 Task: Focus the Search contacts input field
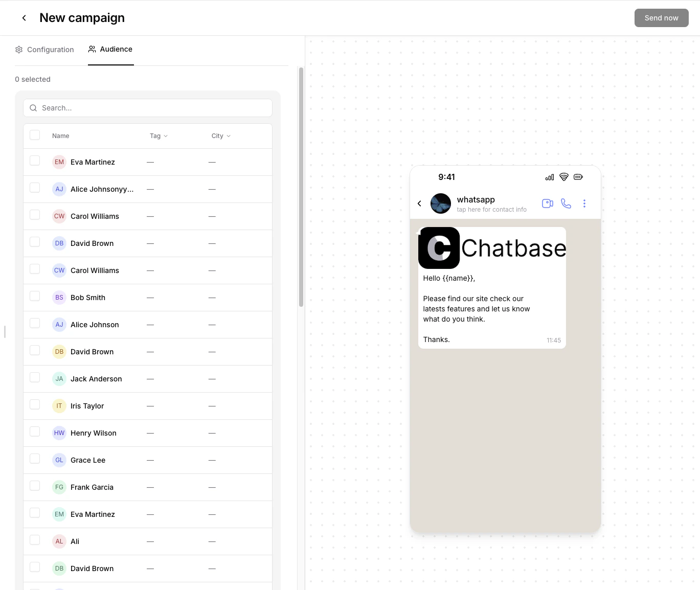(148, 108)
